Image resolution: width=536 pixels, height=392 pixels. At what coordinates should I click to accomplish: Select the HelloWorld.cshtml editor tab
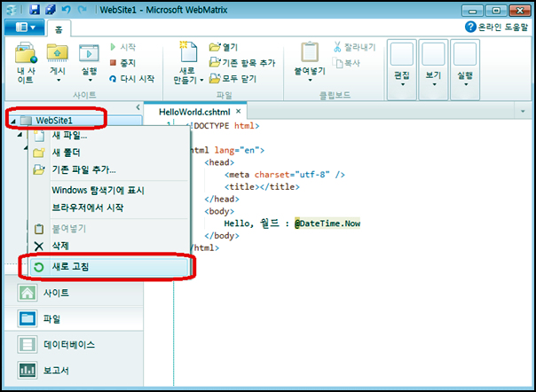194,112
